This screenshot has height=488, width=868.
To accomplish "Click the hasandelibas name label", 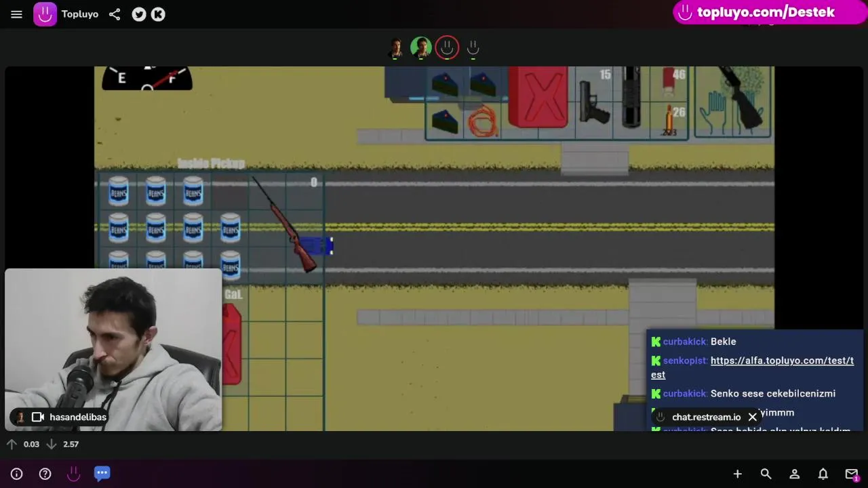I will (78, 417).
